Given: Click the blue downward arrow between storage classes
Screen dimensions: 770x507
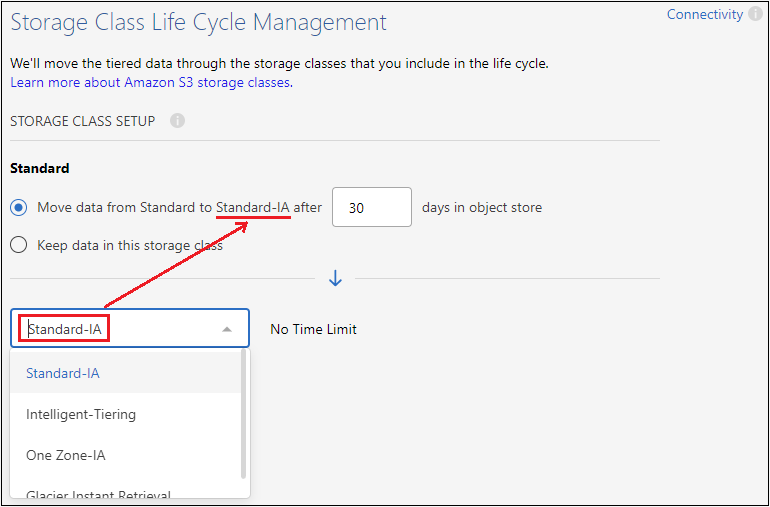Looking at the screenshot, I should click(x=335, y=279).
